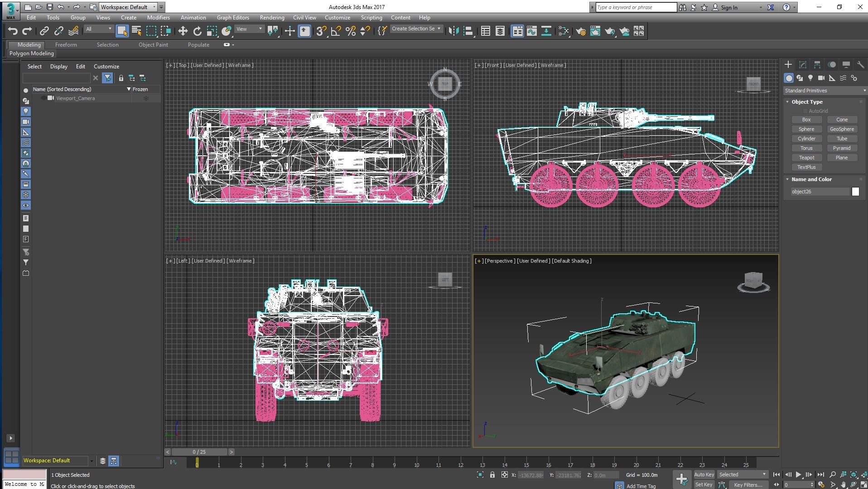This screenshot has height=489, width=868.
Task: Select the Lights category in Create panel
Action: pos(810,78)
